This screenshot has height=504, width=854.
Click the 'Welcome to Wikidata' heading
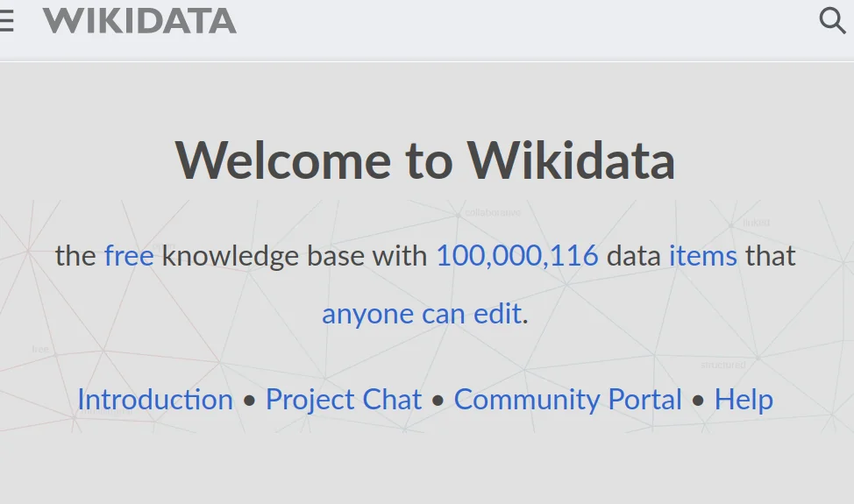click(425, 160)
